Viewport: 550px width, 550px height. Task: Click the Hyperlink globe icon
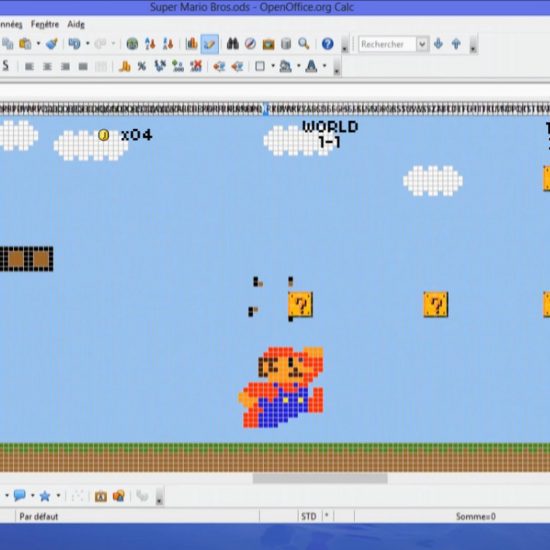[132, 44]
